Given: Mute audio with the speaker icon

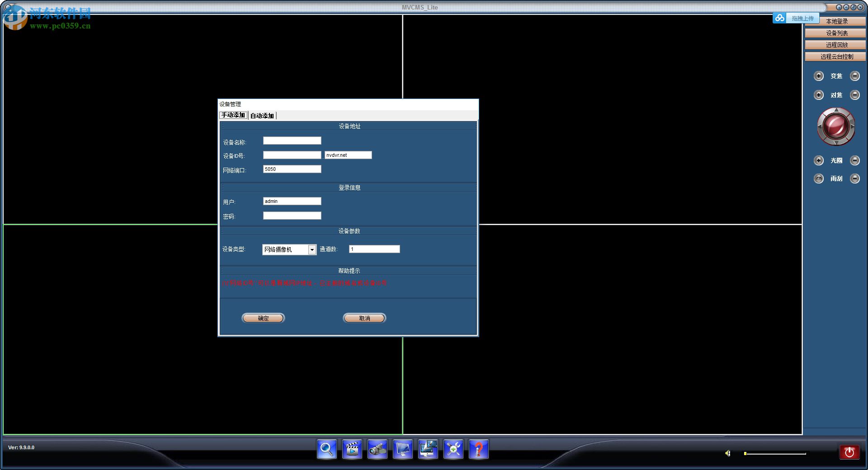Looking at the screenshot, I should 728,453.
